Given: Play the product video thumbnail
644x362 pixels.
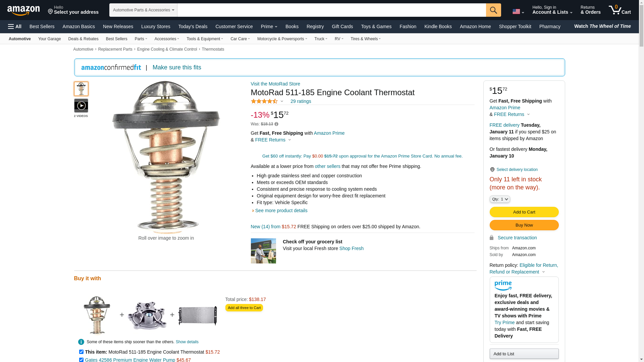Looking at the screenshot, I should click(81, 106).
